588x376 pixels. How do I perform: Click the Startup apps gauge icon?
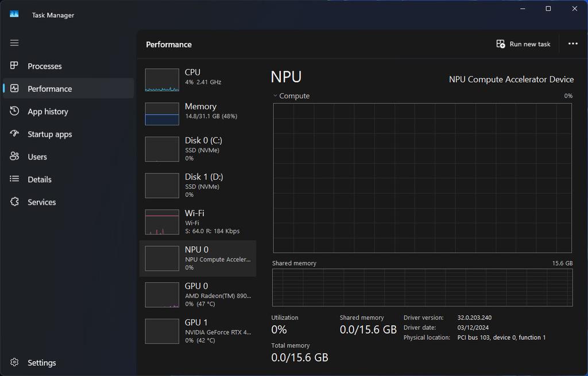(14, 134)
